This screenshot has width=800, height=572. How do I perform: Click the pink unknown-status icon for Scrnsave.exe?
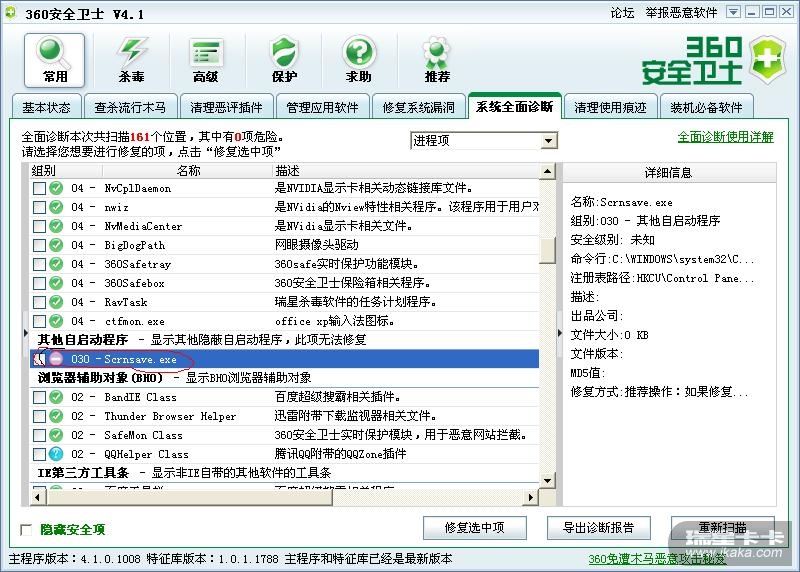coord(56,359)
